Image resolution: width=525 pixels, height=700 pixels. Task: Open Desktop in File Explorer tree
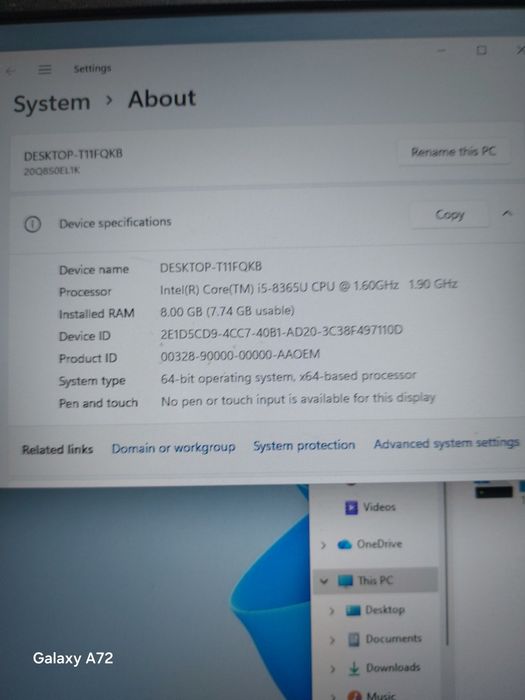click(385, 610)
